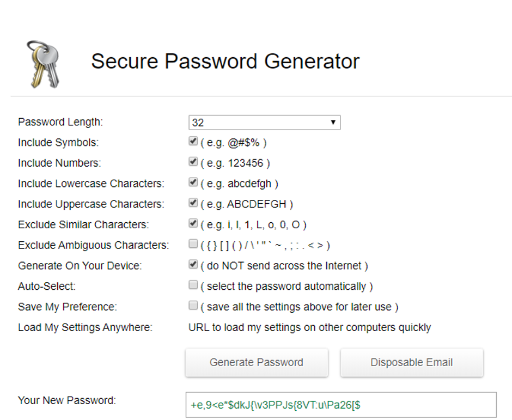
Task: Open the Password Length dropdown
Action: (x=264, y=123)
